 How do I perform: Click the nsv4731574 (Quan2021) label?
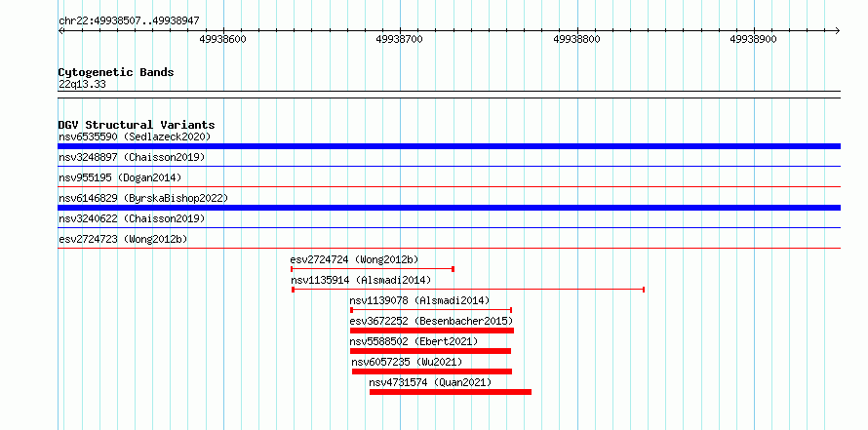[x=430, y=382]
